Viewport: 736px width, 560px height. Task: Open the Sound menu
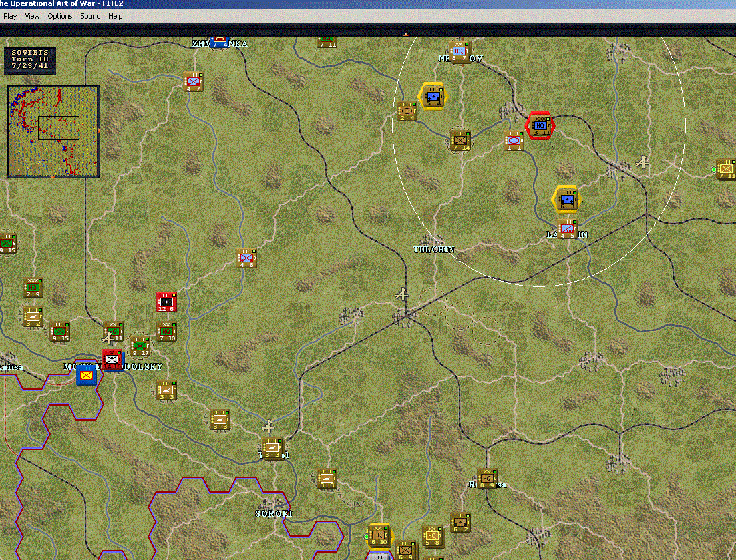coord(90,16)
